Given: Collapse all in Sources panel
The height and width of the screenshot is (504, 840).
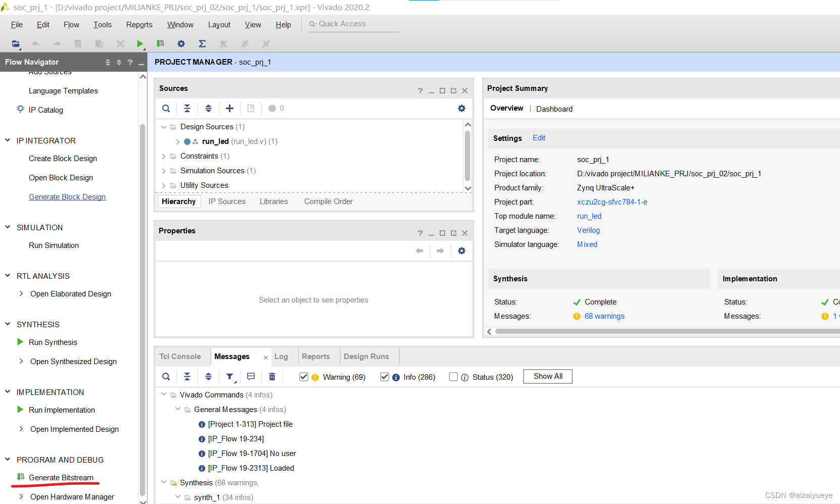Looking at the screenshot, I should coord(187,108).
